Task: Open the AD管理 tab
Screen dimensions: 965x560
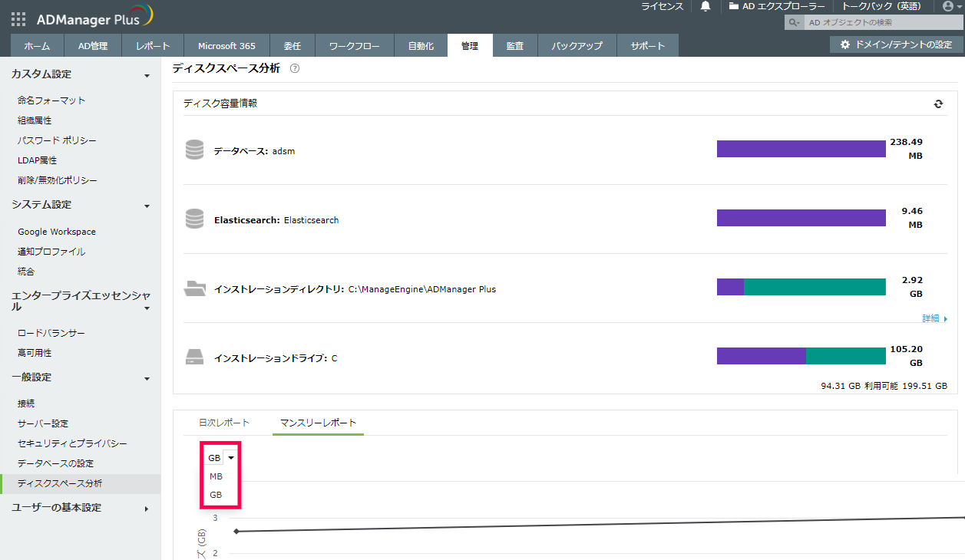Action: [x=93, y=46]
